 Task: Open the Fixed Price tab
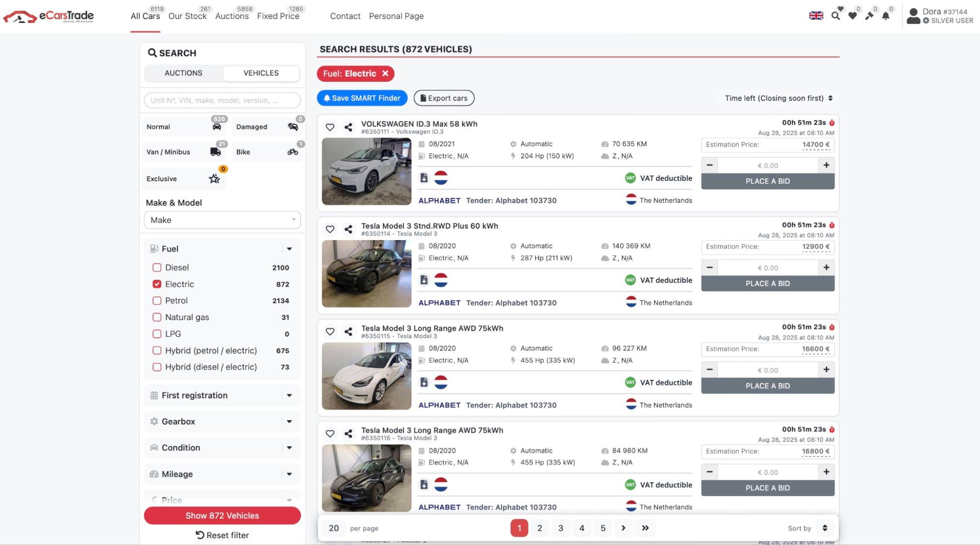(x=278, y=16)
